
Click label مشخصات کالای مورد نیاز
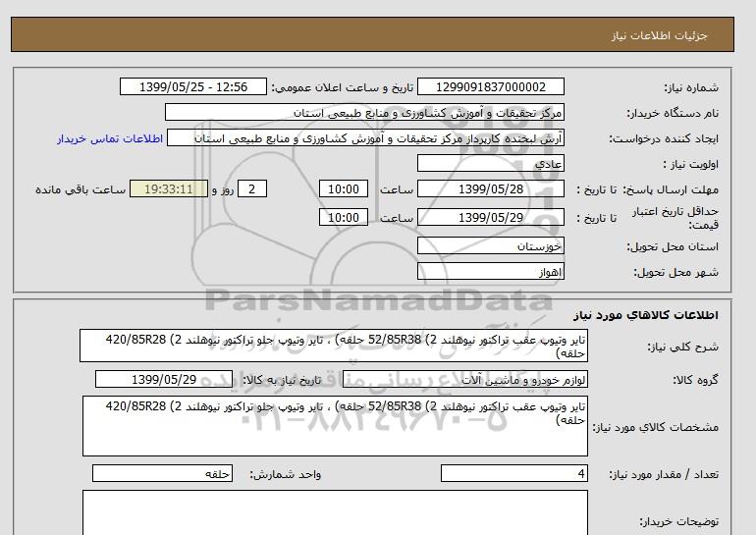[655, 427]
